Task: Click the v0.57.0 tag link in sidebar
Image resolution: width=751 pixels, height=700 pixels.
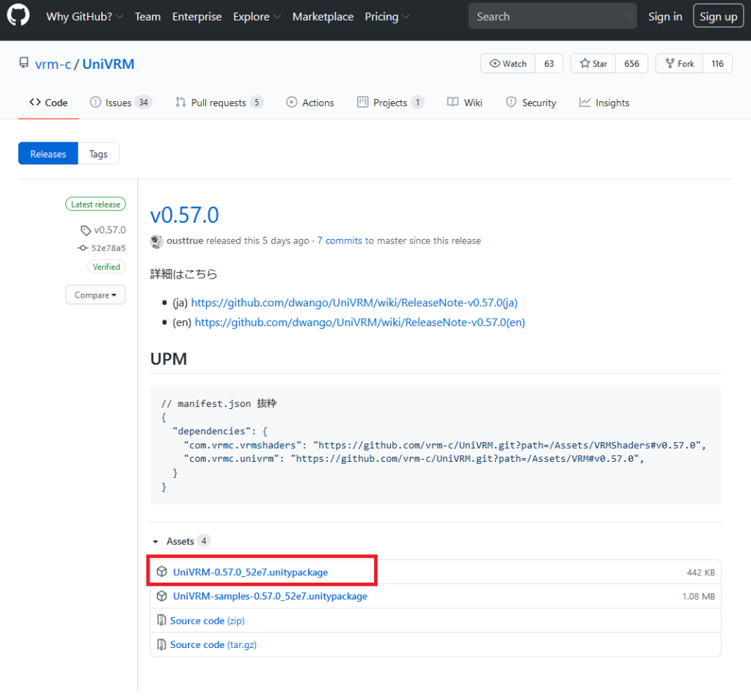Action: click(110, 230)
